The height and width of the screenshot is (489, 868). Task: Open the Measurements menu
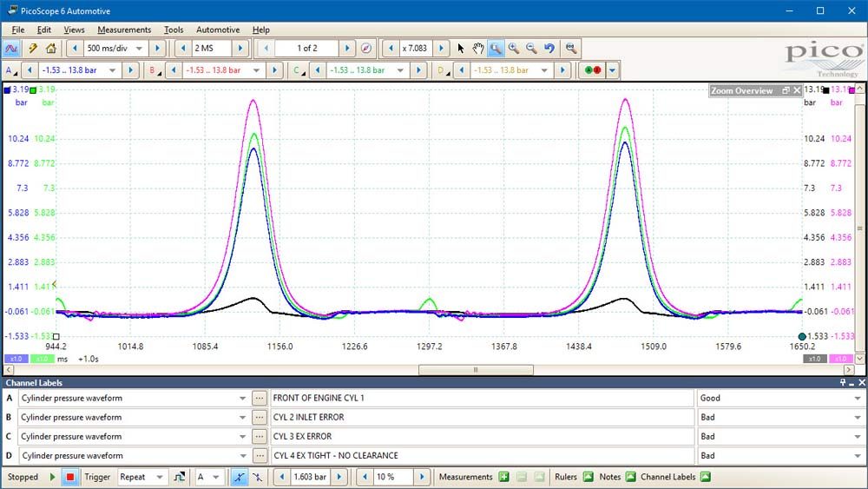tap(124, 30)
